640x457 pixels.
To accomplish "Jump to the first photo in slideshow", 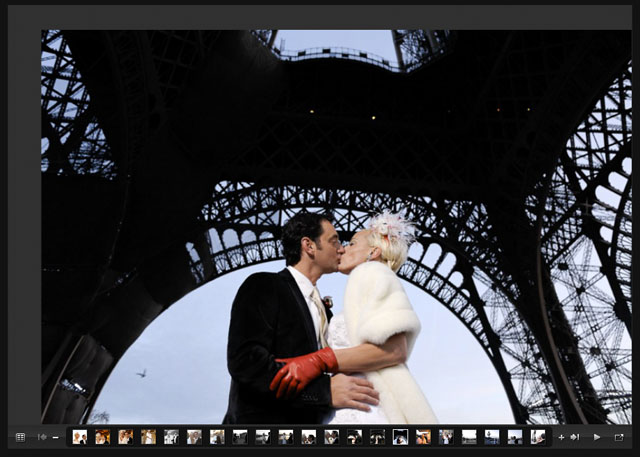I will [42, 437].
